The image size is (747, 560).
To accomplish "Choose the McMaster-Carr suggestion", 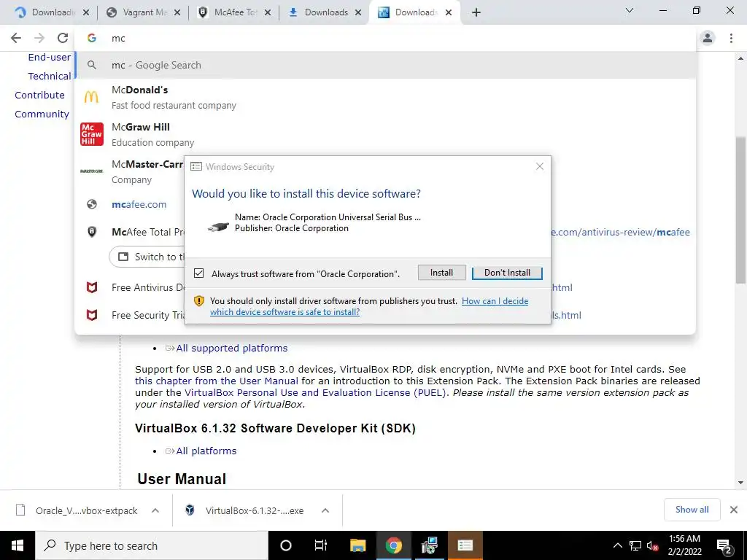I will pos(130,171).
